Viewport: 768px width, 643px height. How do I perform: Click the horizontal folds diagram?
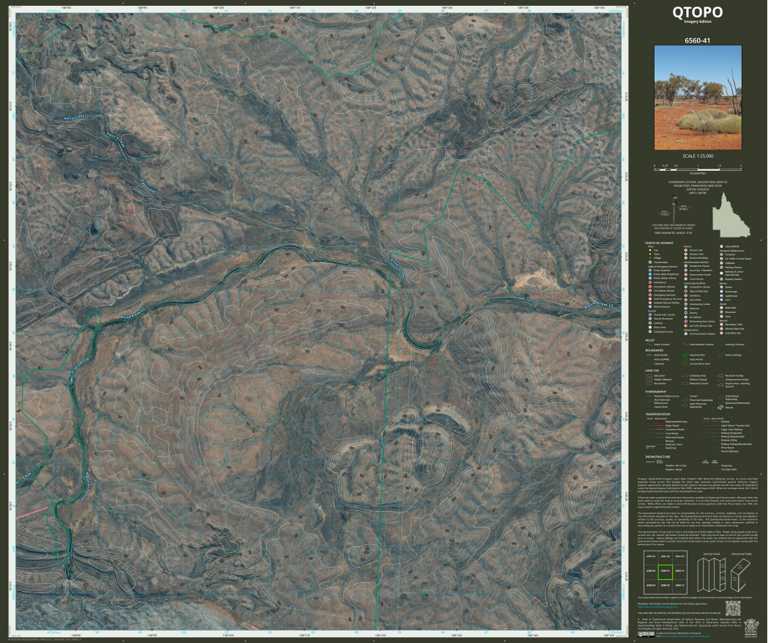(740, 574)
